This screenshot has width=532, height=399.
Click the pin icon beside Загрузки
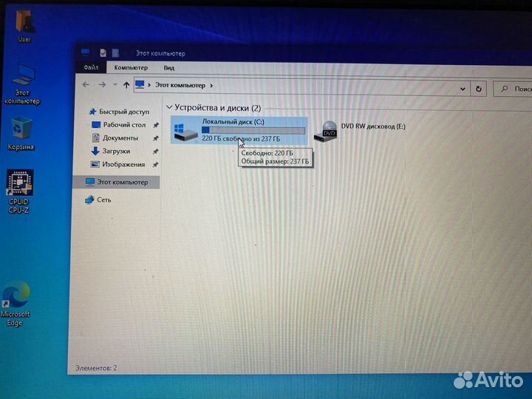pos(155,151)
